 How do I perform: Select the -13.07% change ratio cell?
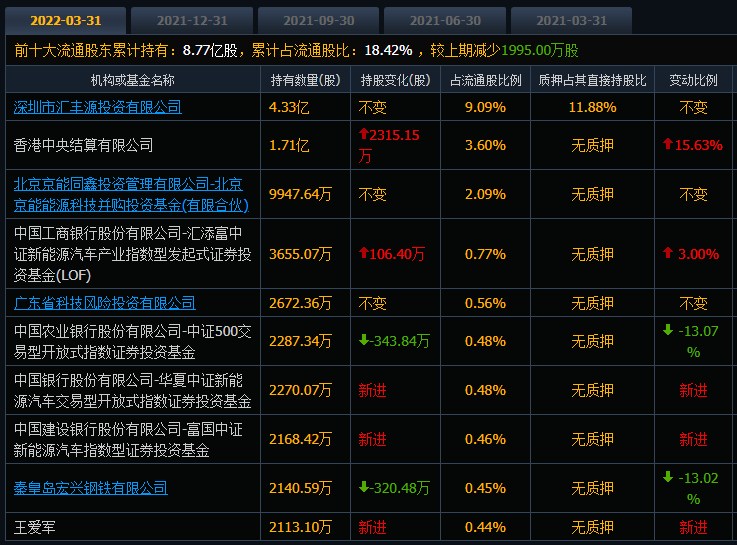691,341
